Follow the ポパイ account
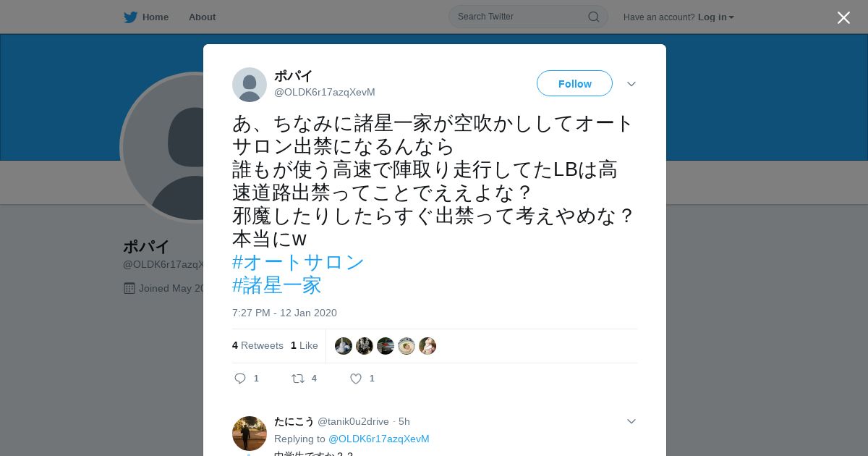This screenshot has width=868, height=456. 574,84
